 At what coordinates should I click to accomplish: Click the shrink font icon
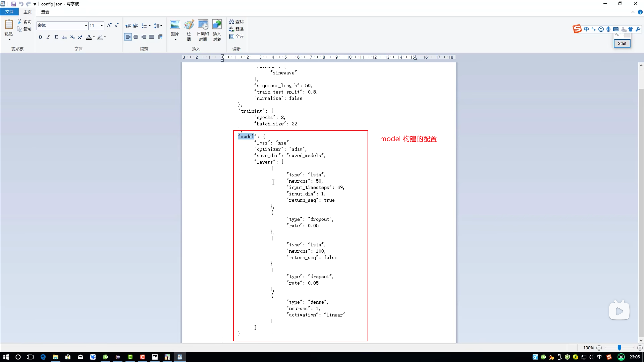coord(116,25)
